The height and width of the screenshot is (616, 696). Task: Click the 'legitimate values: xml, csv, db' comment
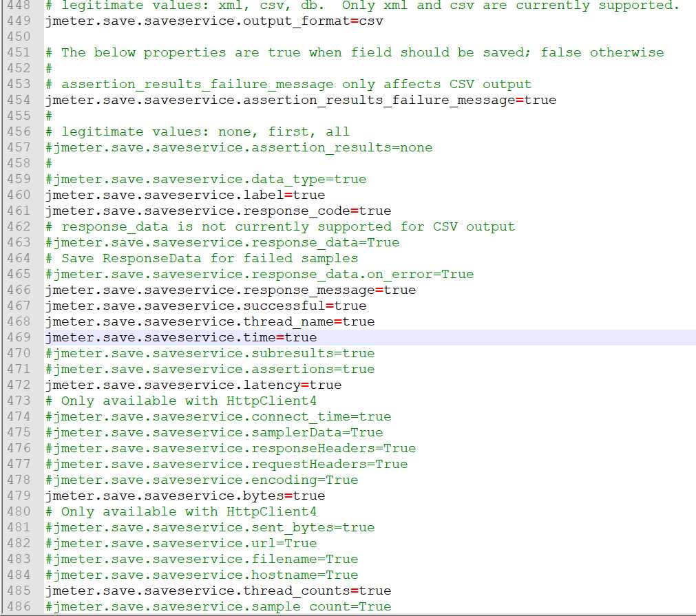tap(363, 6)
